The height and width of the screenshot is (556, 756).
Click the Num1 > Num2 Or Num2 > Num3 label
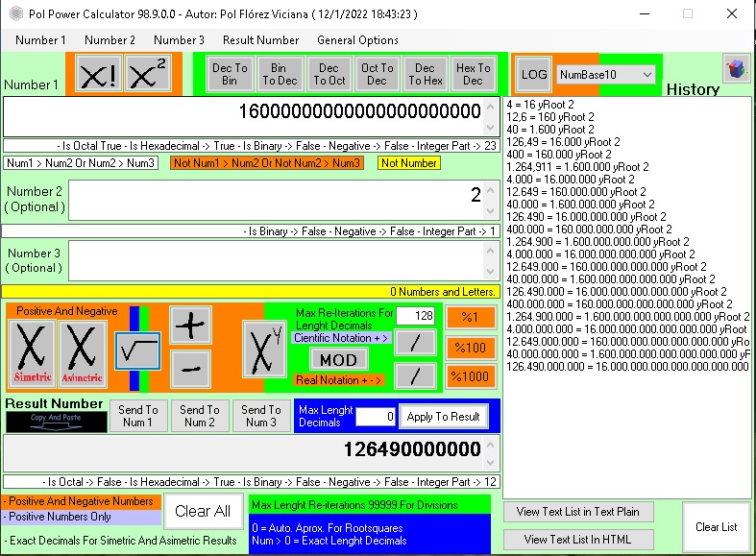click(81, 163)
